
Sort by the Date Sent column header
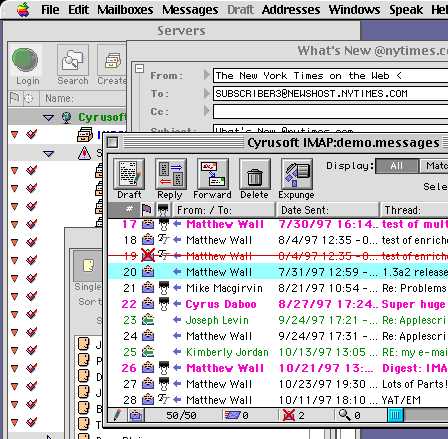(x=328, y=210)
